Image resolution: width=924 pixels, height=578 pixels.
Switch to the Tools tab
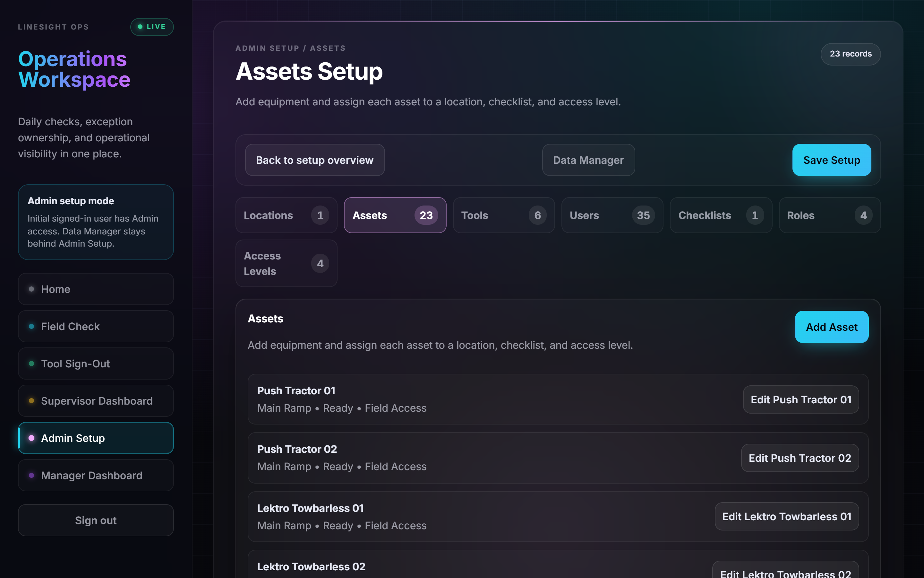click(x=504, y=215)
